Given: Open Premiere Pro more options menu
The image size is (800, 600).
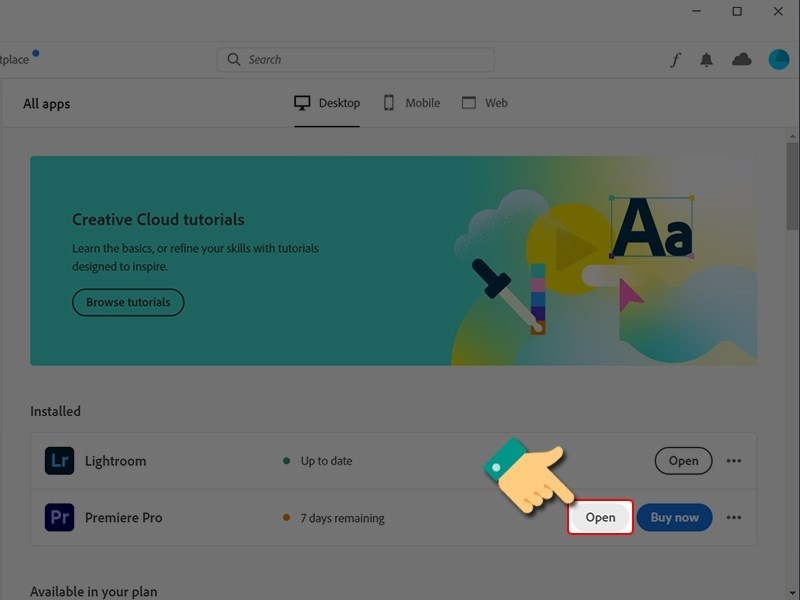Looking at the screenshot, I should pos(734,518).
